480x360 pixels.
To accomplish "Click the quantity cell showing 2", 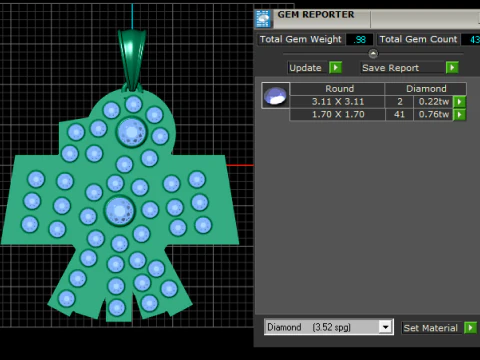I will pos(399,102).
